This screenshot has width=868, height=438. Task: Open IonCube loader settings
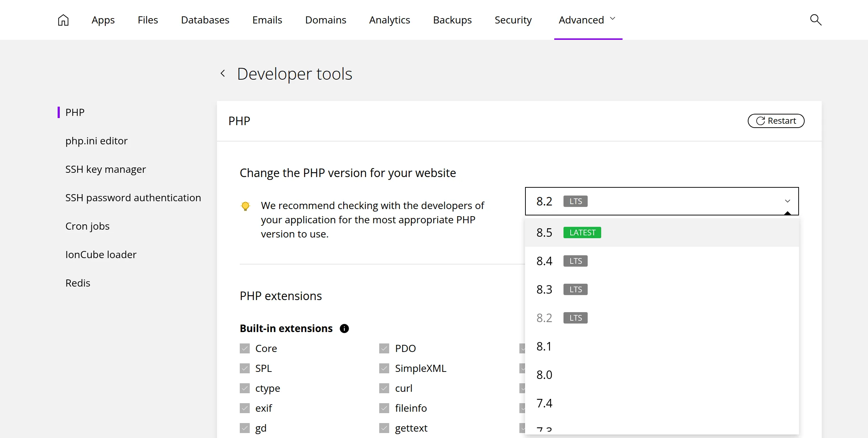tap(101, 255)
